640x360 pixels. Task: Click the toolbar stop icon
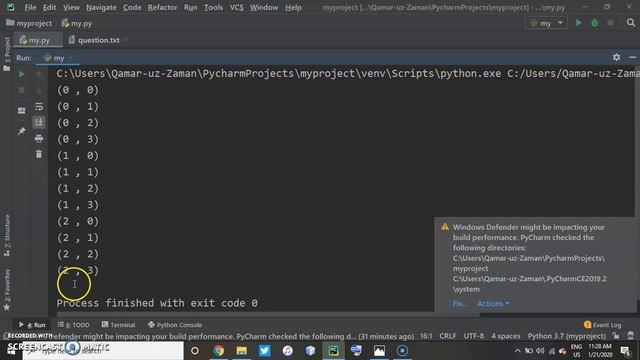pyautogui.click(x=610, y=23)
